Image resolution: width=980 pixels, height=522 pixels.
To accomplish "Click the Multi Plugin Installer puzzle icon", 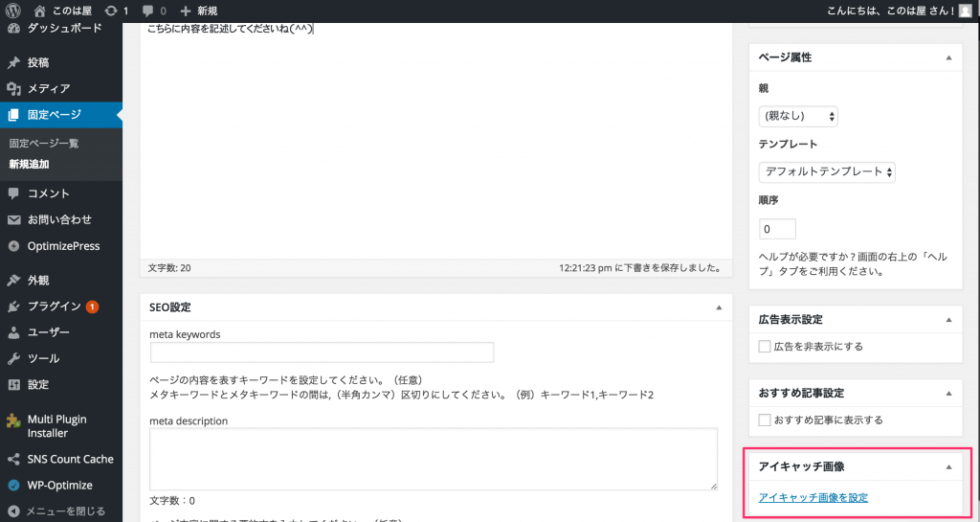I will [x=13, y=420].
